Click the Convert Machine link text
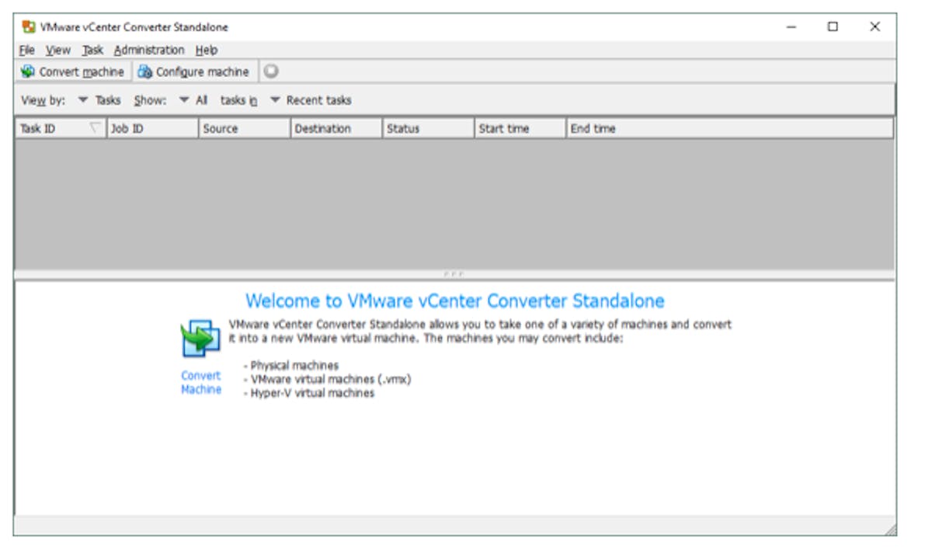The width and height of the screenshot is (932, 560). 201,382
